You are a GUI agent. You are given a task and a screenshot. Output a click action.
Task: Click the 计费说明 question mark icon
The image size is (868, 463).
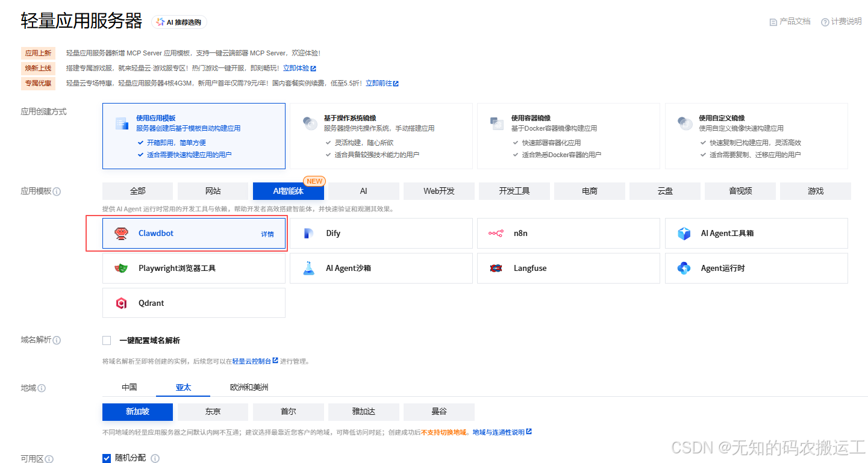coord(825,22)
